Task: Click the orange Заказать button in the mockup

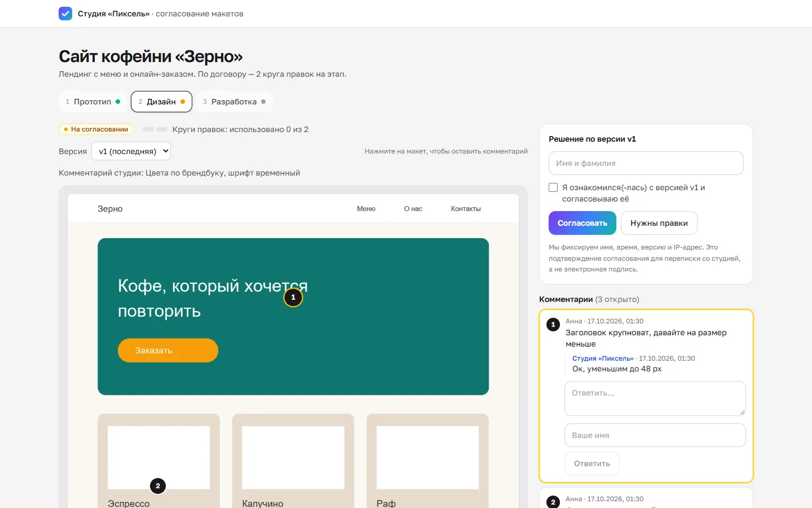Action: point(168,351)
